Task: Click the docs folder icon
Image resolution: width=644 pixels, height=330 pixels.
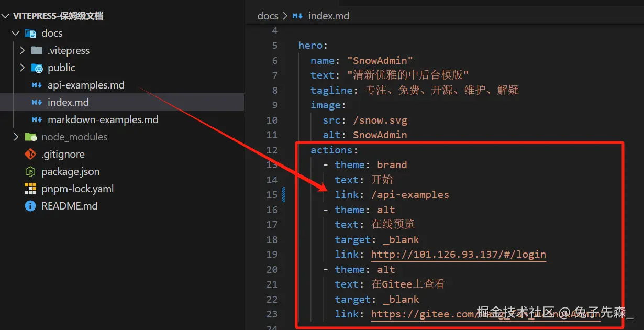Action: coord(30,34)
